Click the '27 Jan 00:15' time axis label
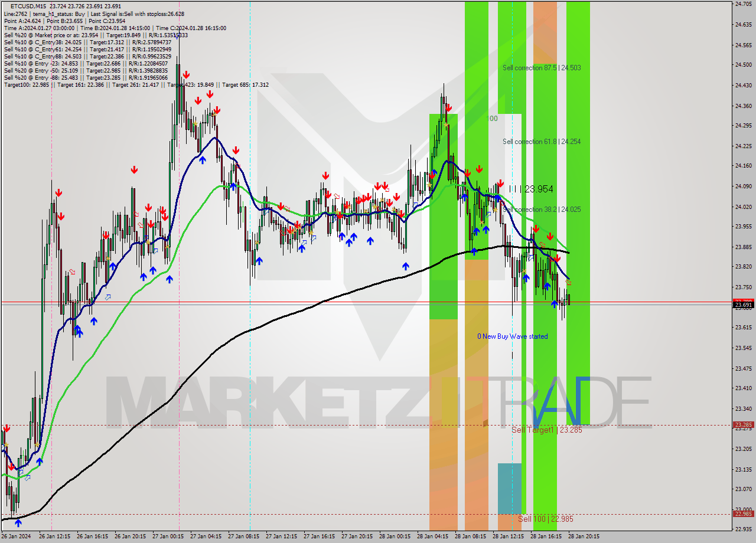This screenshot has width=756, height=543. [168, 537]
